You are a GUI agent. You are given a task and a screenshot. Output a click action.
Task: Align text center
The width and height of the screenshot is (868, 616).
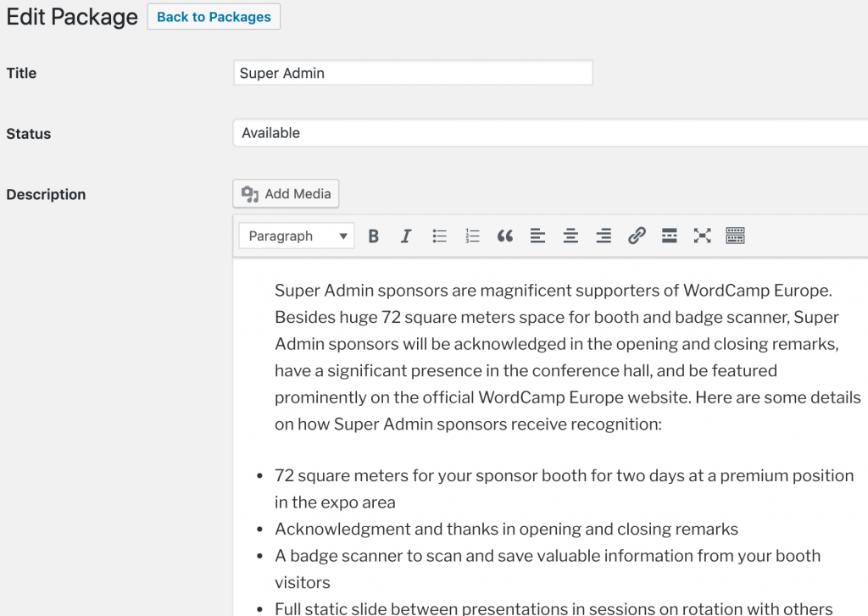pyautogui.click(x=570, y=236)
